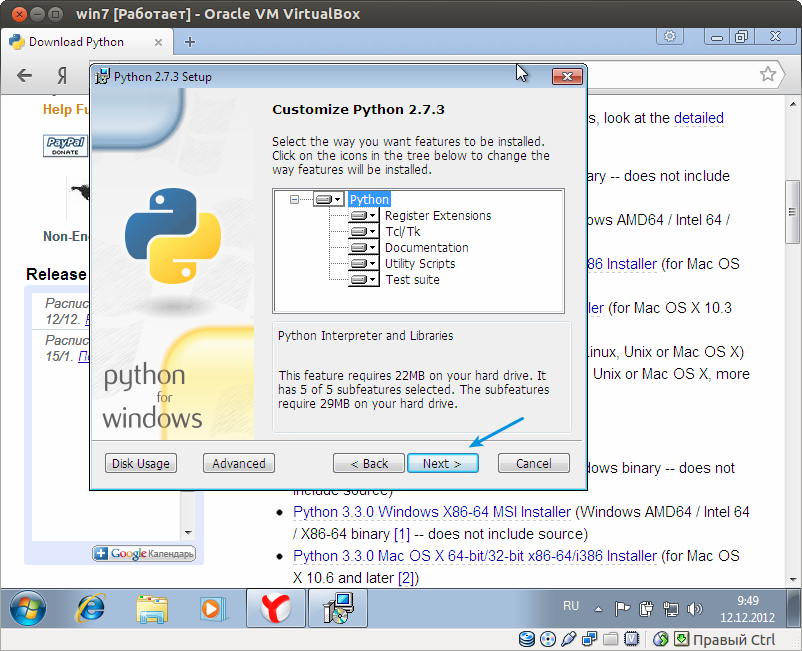Select Tcl/Tk in feature tree
The width and height of the screenshot is (802, 651).
tap(403, 232)
